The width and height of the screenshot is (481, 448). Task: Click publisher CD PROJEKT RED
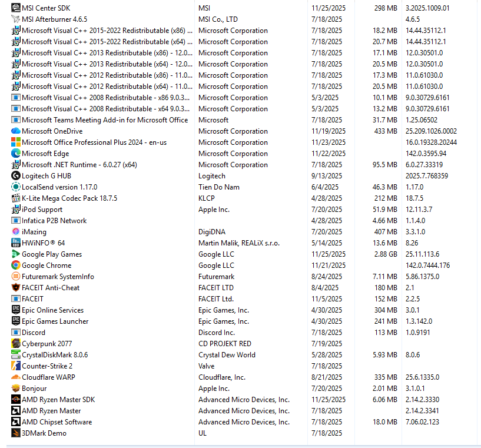click(225, 343)
